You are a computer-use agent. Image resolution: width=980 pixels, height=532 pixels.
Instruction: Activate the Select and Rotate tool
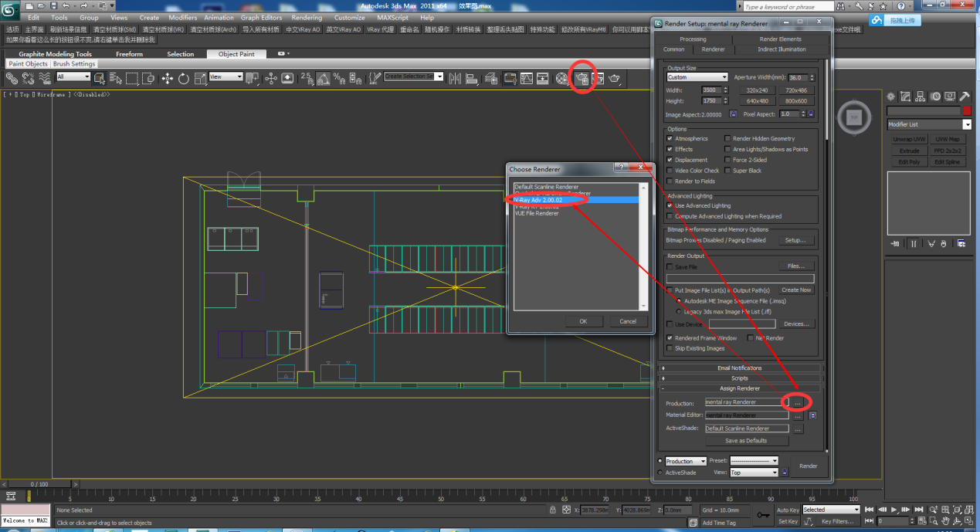coord(184,78)
